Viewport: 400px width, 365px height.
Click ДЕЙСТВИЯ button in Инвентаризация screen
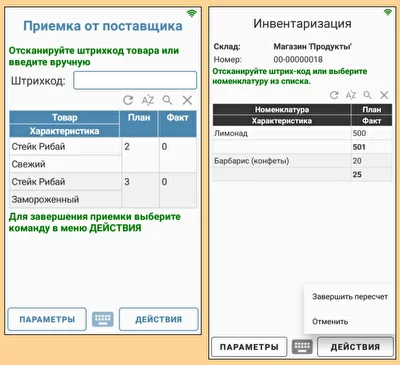coord(355,347)
